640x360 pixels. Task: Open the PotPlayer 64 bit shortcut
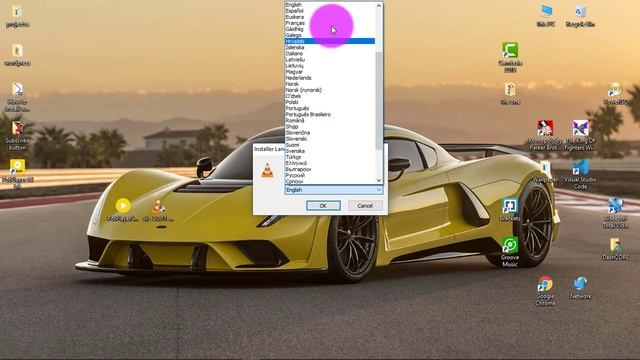click(x=17, y=174)
